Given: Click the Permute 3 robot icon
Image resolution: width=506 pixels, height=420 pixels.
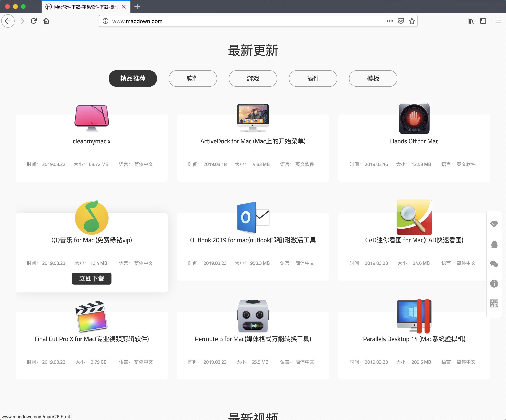Looking at the screenshot, I should pyautogui.click(x=253, y=316).
